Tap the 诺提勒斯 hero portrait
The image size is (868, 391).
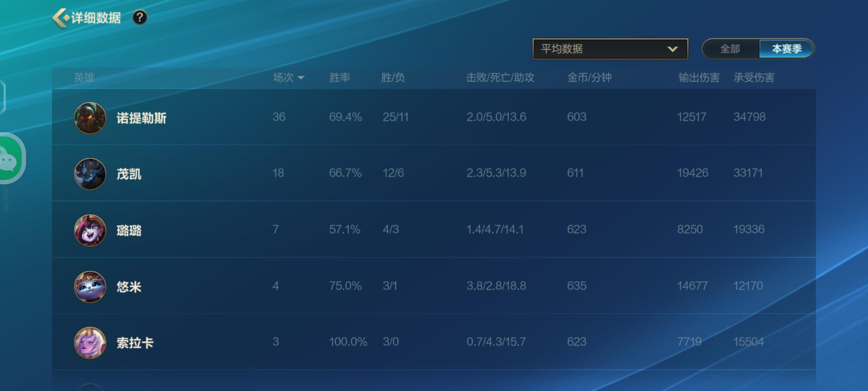point(90,118)
